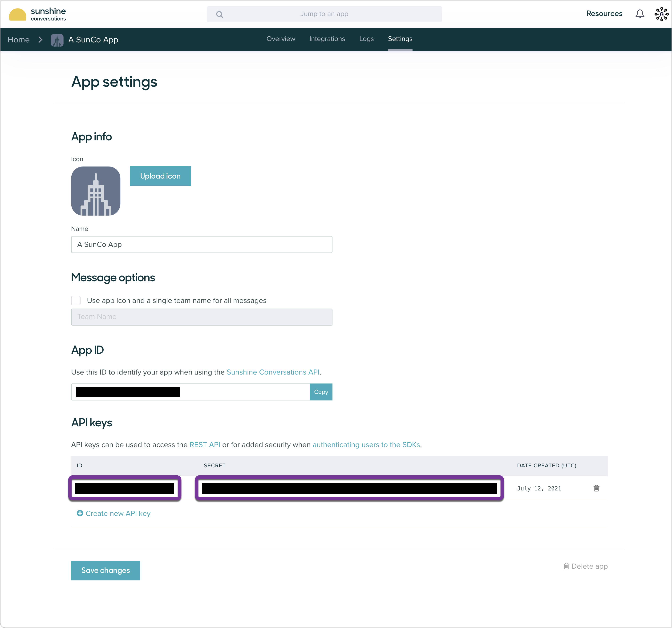Select the Logs tab
The image size is (672, 628).
coord(366,39)
